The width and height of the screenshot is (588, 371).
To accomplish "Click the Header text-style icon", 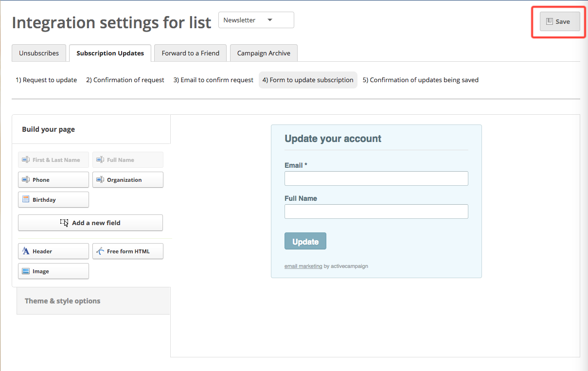I will [25, 251].
